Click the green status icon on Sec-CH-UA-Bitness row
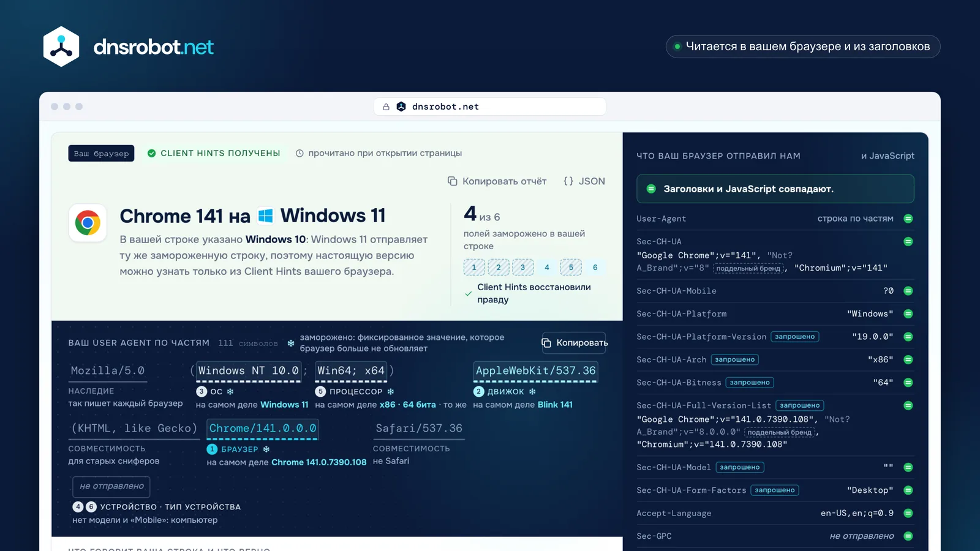Viewport: 980px width, 551px height. 908,383
